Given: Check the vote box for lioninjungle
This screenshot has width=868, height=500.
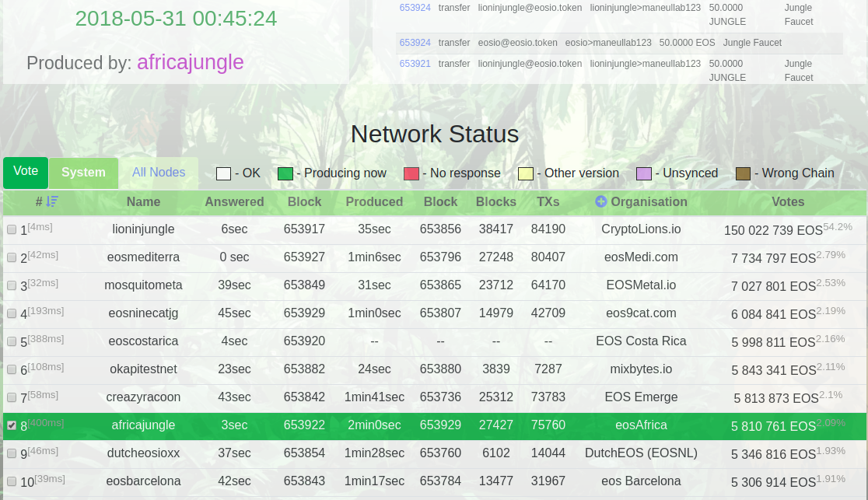Looking at the screenshot, I should point(12,229).
